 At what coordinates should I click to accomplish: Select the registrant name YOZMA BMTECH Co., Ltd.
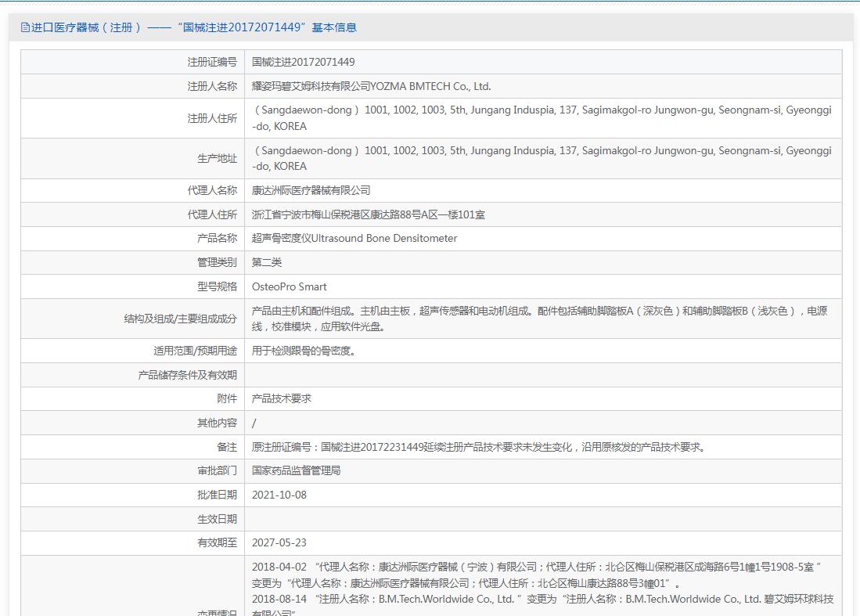point(371,87)
